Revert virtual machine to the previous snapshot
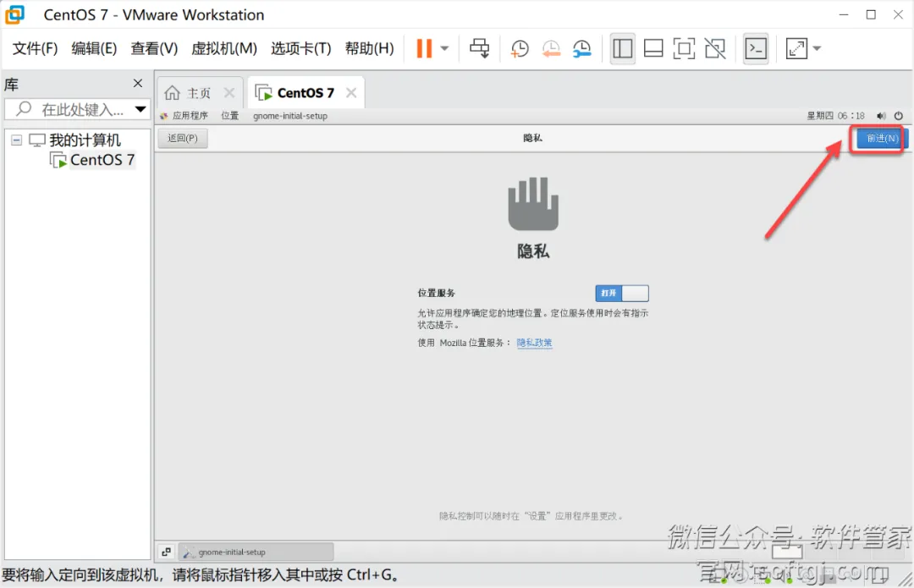914x588 pixels. pos(551,48)
